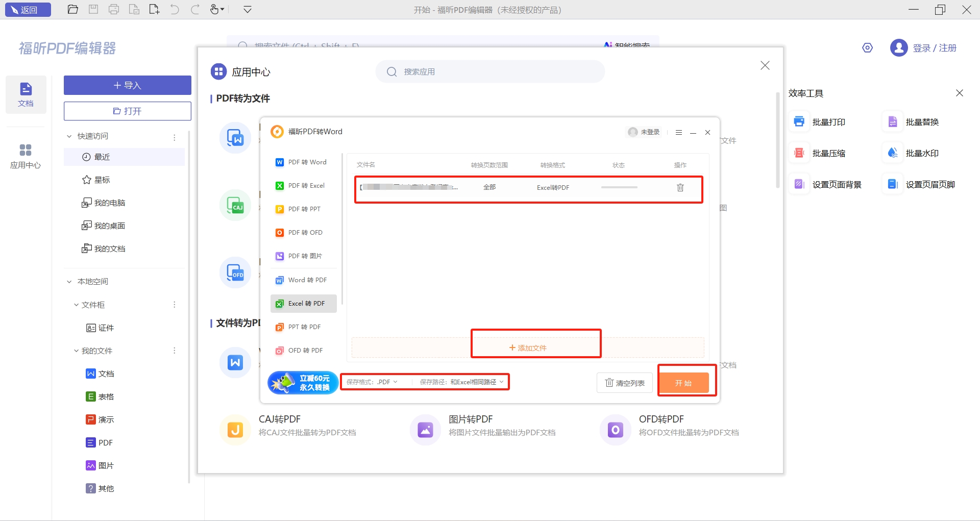Click the print icon in the top toolbar
This screenshot has width=980, height=521.
(113, 10)
